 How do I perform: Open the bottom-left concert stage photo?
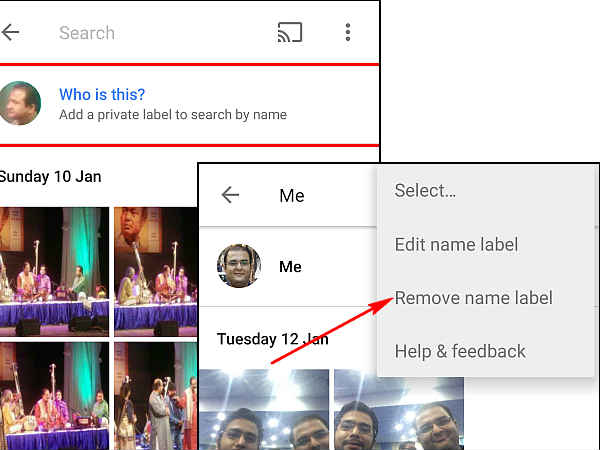[x=53, y=396]
